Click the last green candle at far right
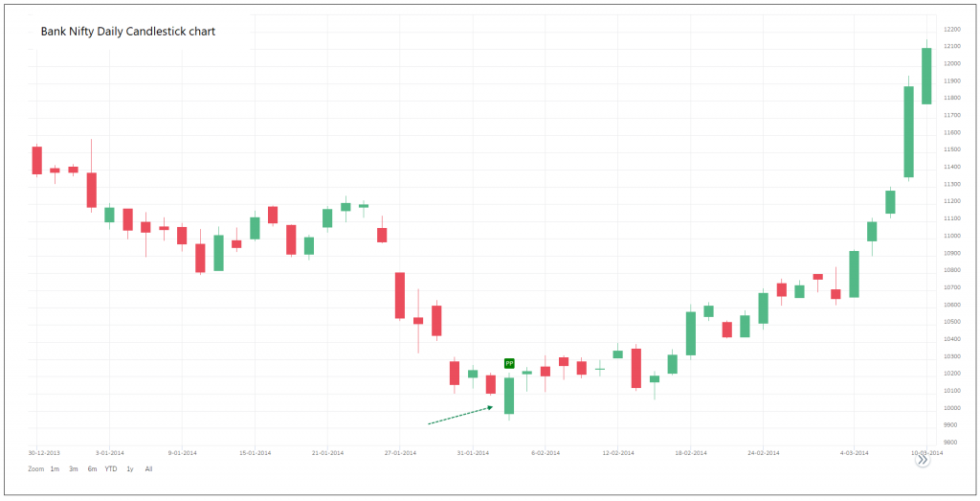Viewport: 980px width, 501px height. (926, 77)
